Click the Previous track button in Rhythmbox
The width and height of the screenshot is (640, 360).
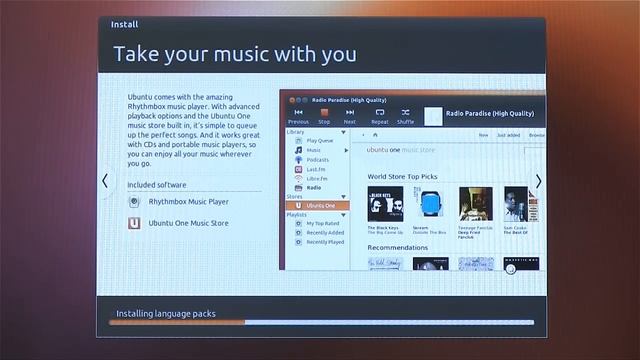(298, 116)
